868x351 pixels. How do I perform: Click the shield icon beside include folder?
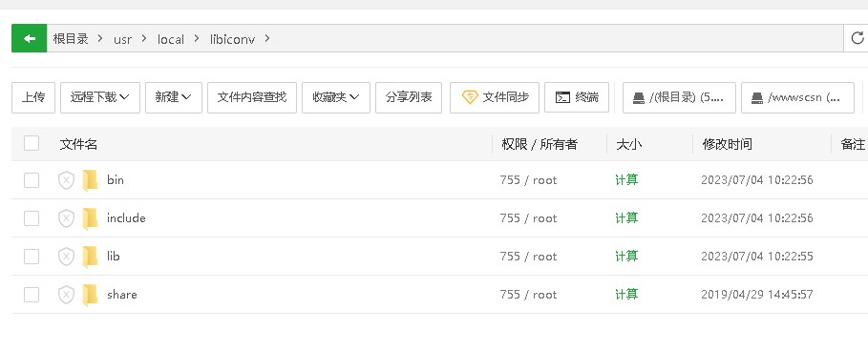pos(66,218)
